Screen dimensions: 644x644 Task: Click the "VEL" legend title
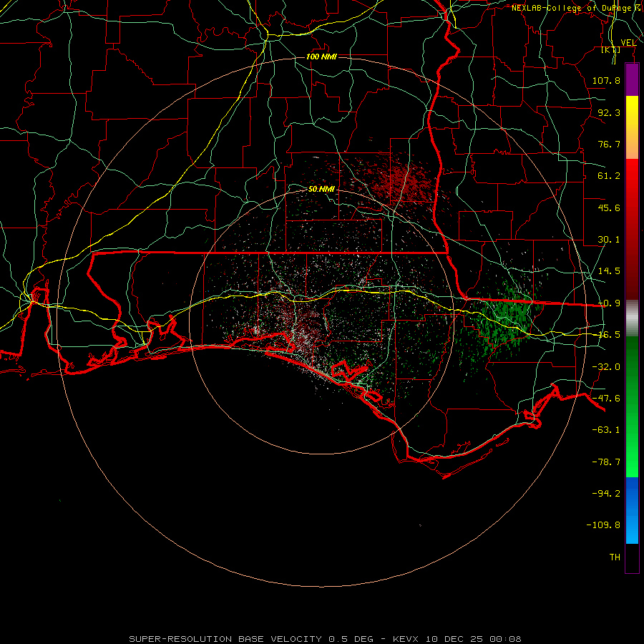click(x=628, y=43)
